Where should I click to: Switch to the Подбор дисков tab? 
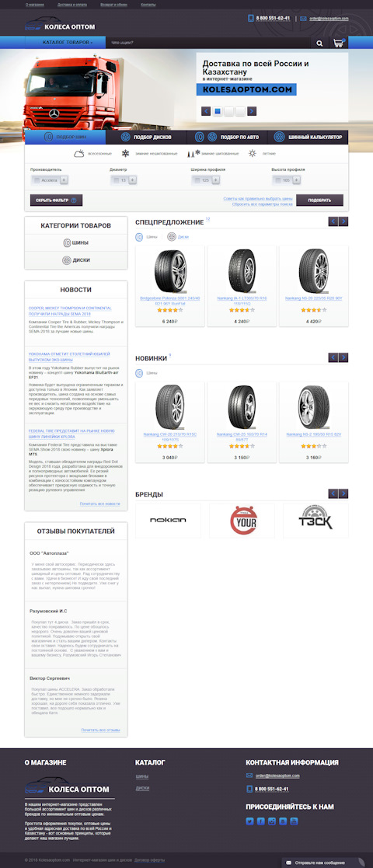pyautogui.click(x=146, y=137)
